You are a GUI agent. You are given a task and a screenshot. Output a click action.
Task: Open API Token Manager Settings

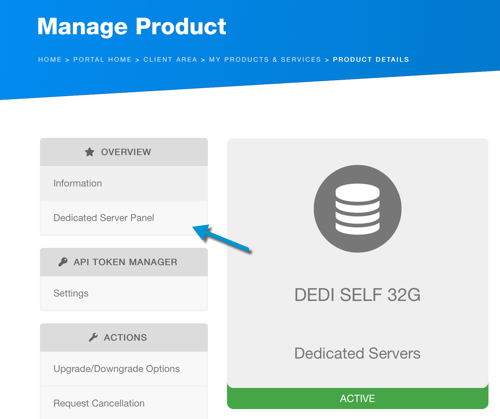(124, 293)
